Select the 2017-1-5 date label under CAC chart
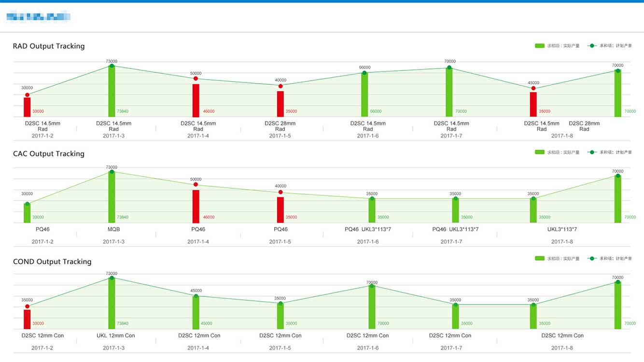Viewport: 644px width, 362px height. (280, 242)
